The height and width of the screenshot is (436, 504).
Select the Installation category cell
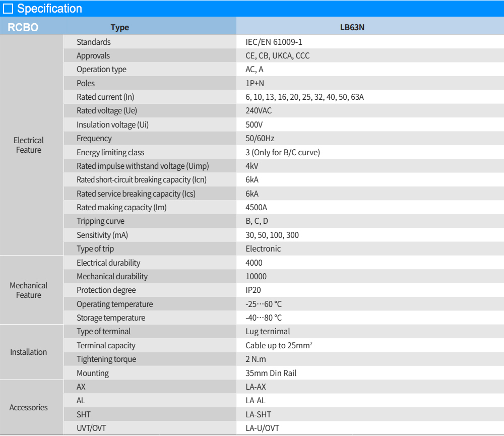click(x=29, y=352)
